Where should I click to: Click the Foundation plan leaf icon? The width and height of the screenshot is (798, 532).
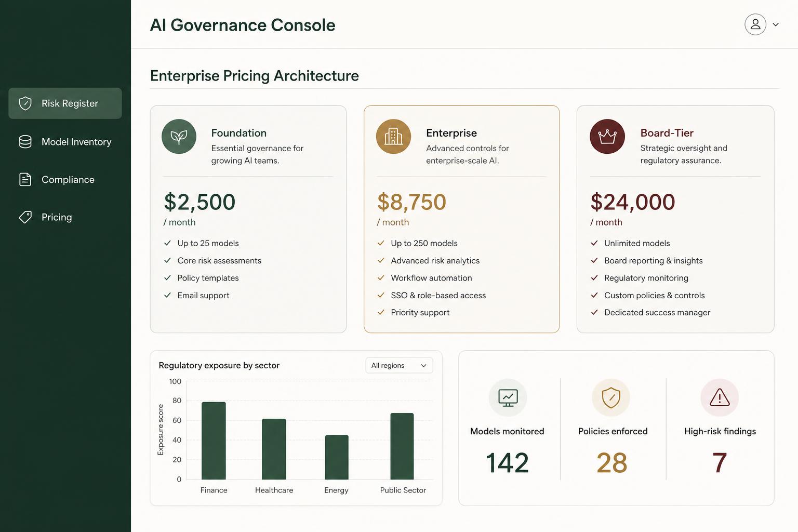[x=179, y=137]
